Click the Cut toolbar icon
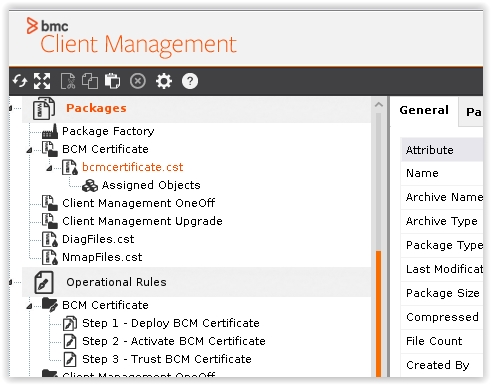Image resolution: width=491 pixels, height=385 pixels. click(68, 81)
